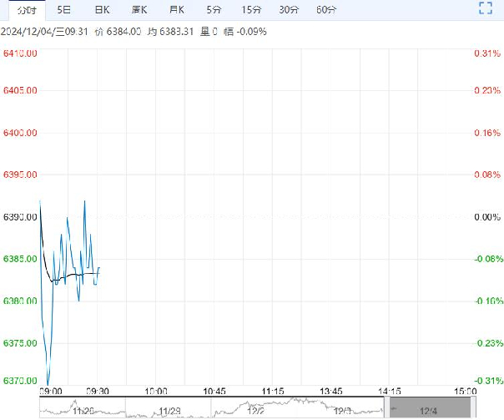Screen dimensions: 504x420
Task: Switch to the 分时 intraday tab
Action: pyautogui.click(x=28, y=10)
